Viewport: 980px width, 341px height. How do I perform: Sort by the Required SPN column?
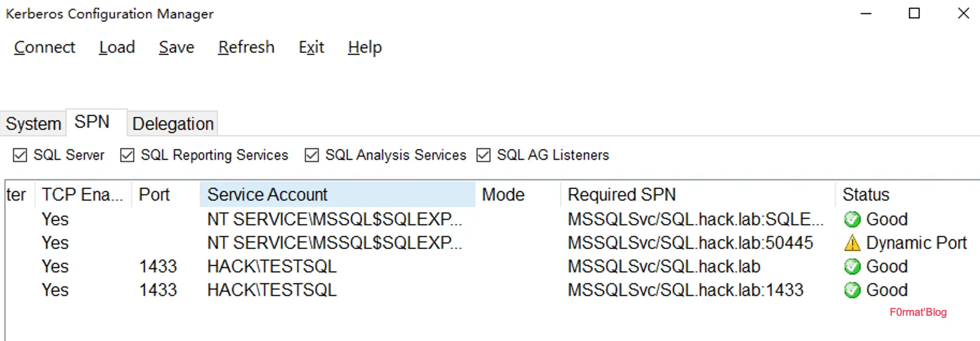(x=621, y=195)
